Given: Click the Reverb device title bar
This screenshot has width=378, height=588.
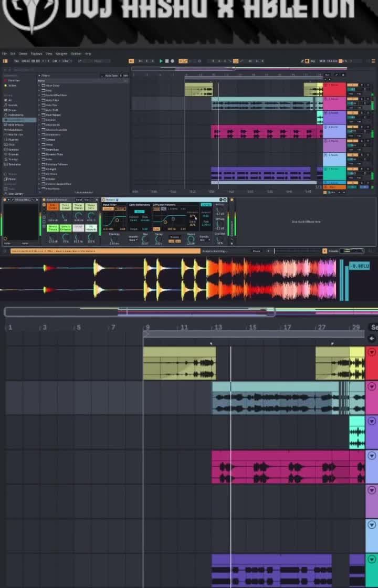Looking at the screenshot, I should (112, 199).
